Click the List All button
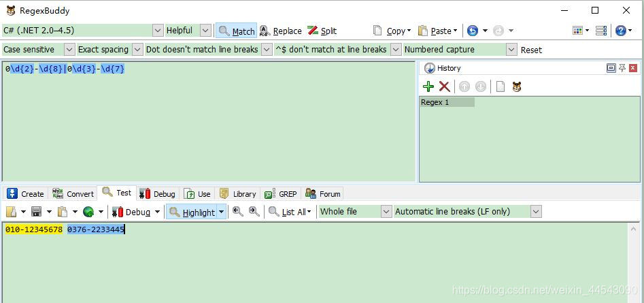 click(x=290, y=212)
